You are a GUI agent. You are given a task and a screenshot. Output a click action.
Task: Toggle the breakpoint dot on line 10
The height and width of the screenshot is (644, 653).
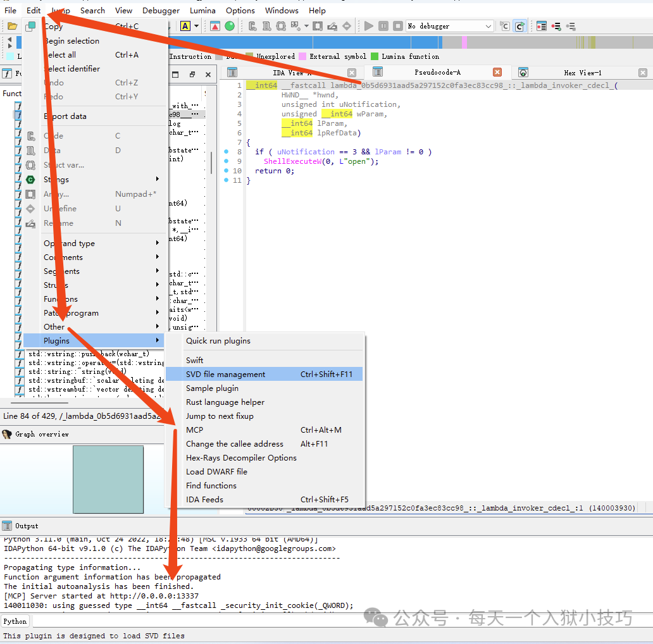tap(227, 171)
